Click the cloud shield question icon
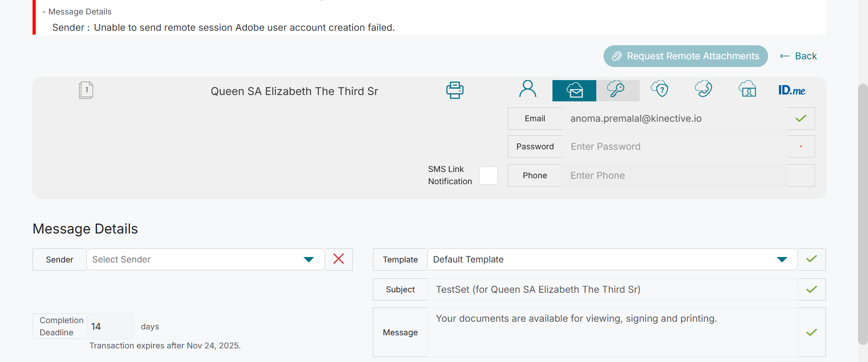868x362 pixels. [x=660, y=89]
